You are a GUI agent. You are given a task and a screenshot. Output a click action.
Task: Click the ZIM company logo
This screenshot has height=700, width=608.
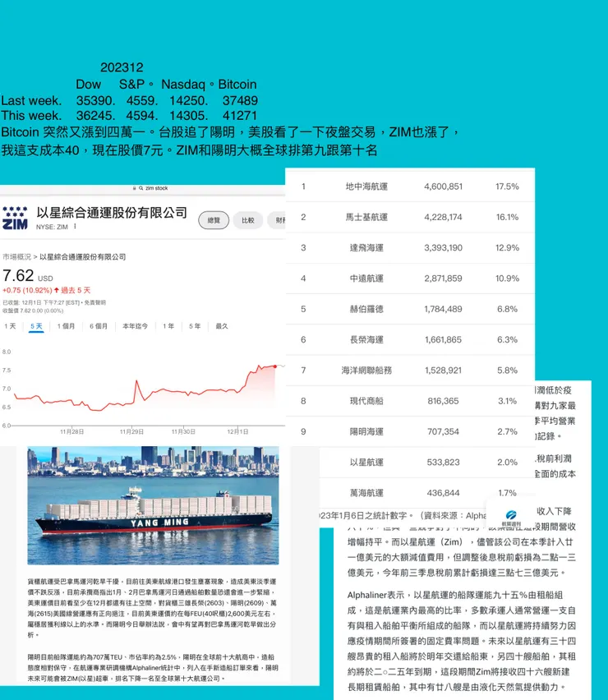15,218
